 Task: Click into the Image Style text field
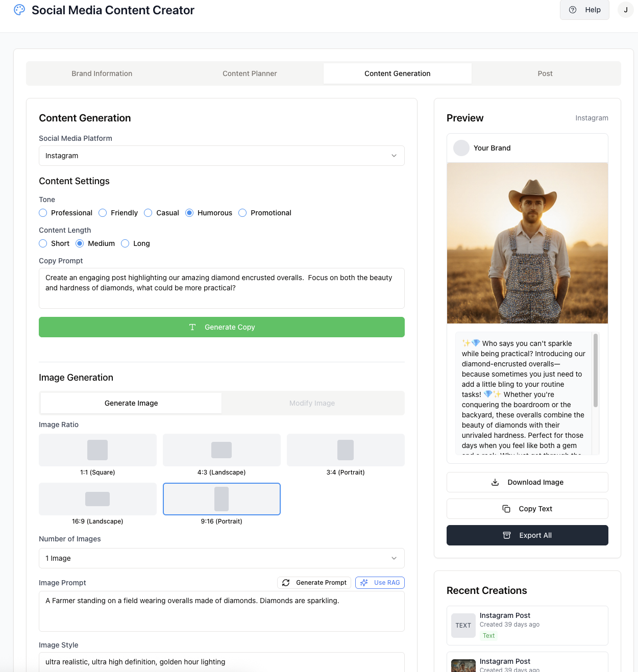tap(222, 662)
